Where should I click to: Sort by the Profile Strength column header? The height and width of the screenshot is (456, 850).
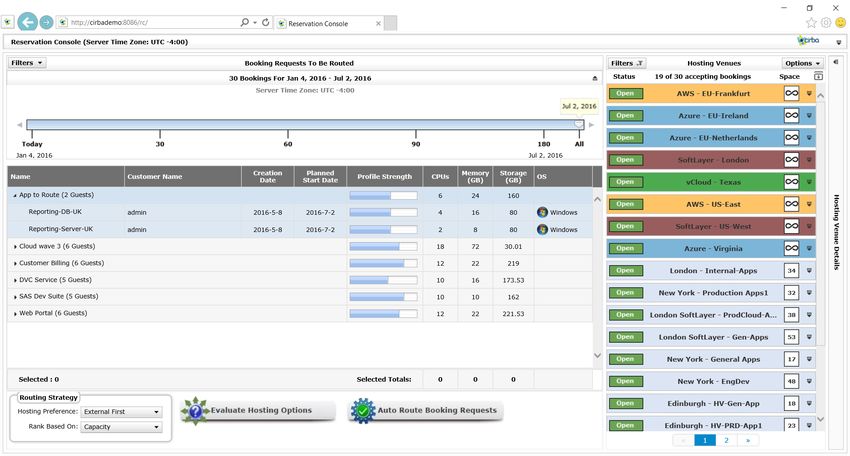tap(384, 176)
